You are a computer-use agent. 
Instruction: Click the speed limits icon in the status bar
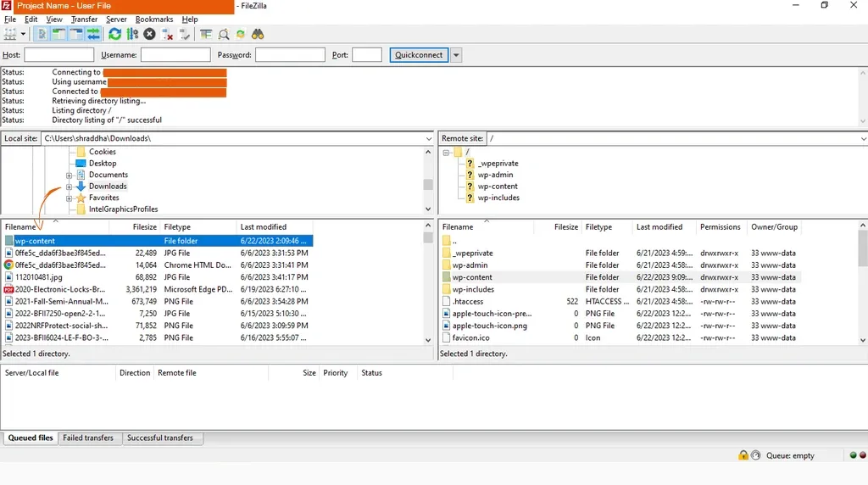tap(755, 455)
